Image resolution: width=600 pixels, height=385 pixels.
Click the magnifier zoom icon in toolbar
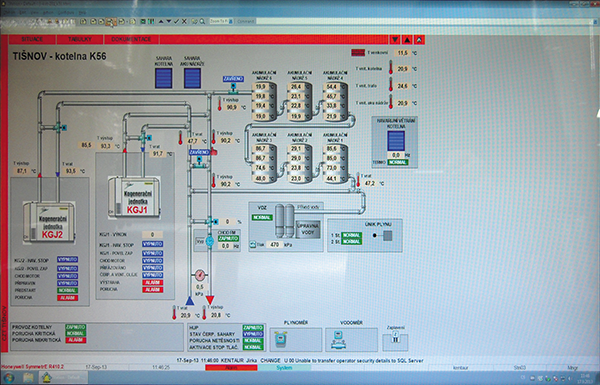pyautogui.click(x=202, y=21)
